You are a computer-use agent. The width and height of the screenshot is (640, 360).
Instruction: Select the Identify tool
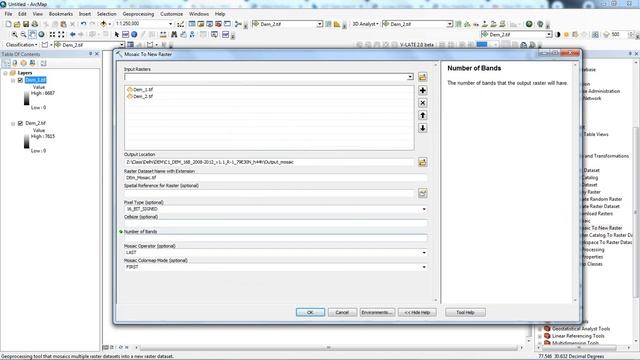point(134,35)
